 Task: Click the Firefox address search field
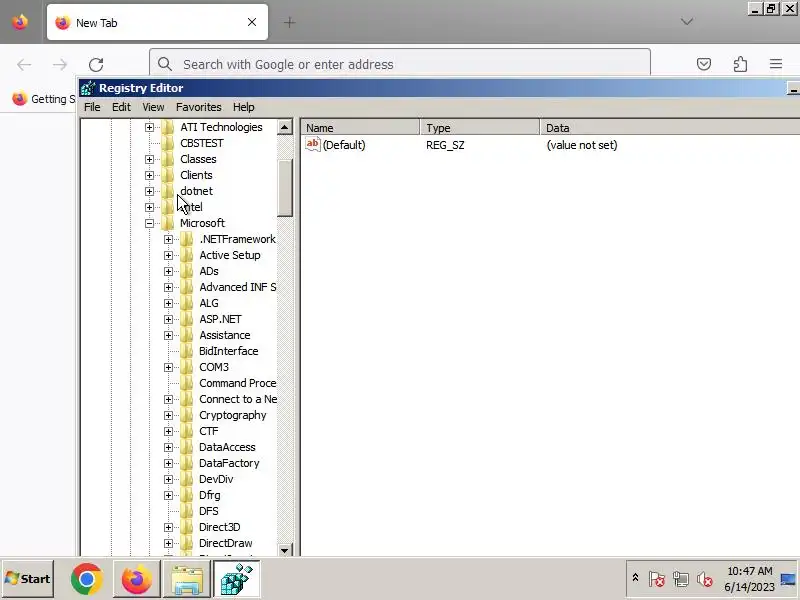click(x=400, y=64)
